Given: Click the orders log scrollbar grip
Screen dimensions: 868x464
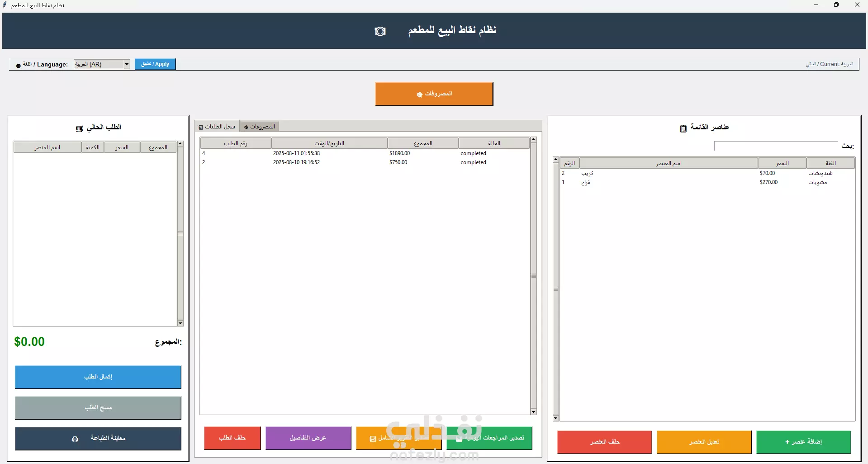Looking at the screenshot, I should pos(534,276).
